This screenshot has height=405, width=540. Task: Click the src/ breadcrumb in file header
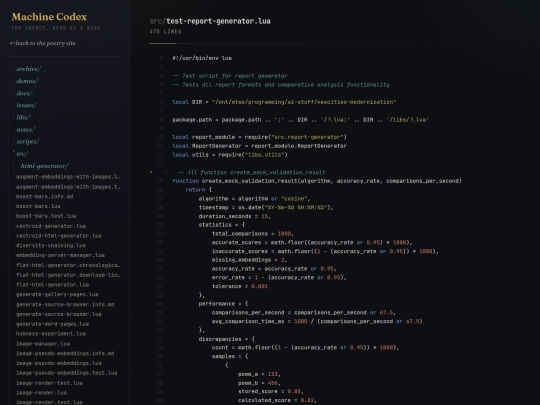tap(157, 21)
